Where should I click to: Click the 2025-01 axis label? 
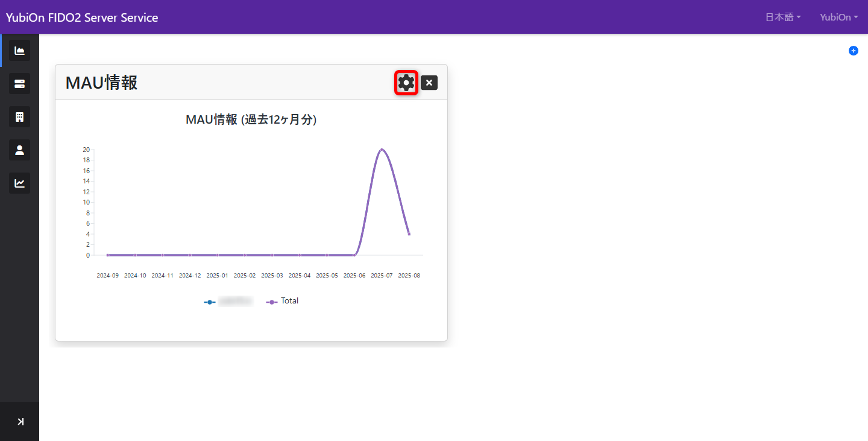pos(217,276)
